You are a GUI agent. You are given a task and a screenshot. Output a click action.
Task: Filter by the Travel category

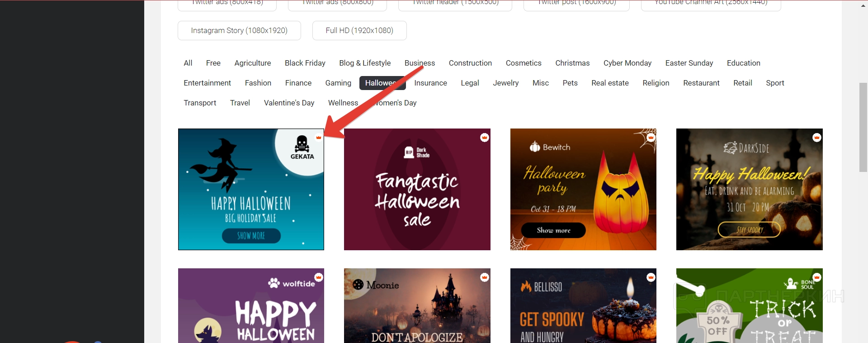coord(240,103)
